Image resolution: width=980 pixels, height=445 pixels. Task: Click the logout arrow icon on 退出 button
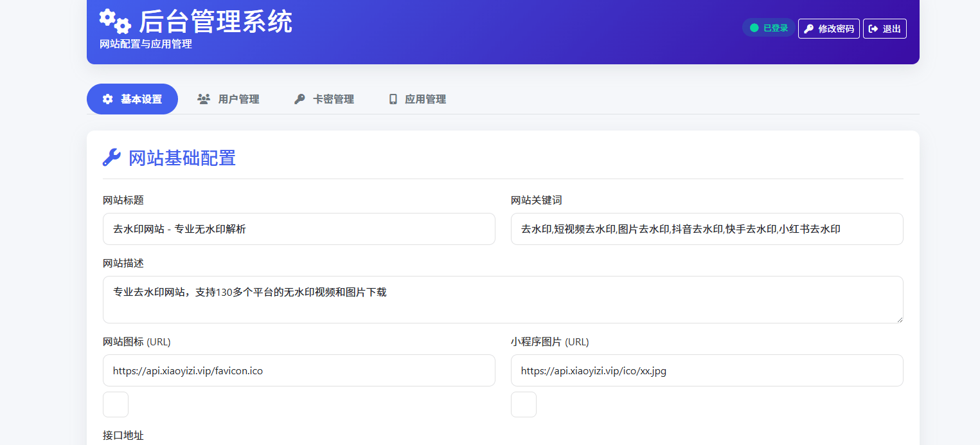[x=874, y=28]
